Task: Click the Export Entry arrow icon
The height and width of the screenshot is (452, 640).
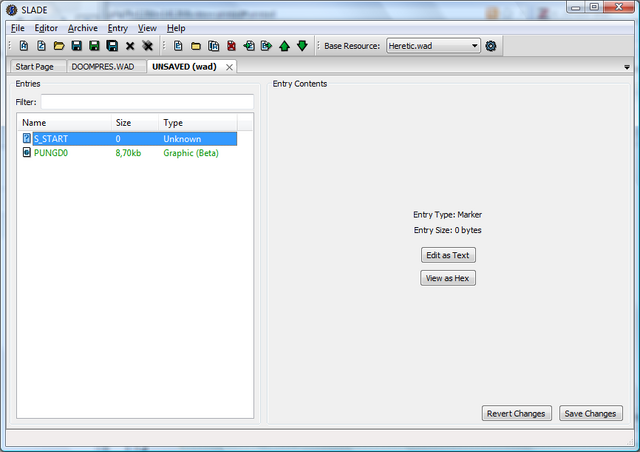Action: click(x=267, y=46)
